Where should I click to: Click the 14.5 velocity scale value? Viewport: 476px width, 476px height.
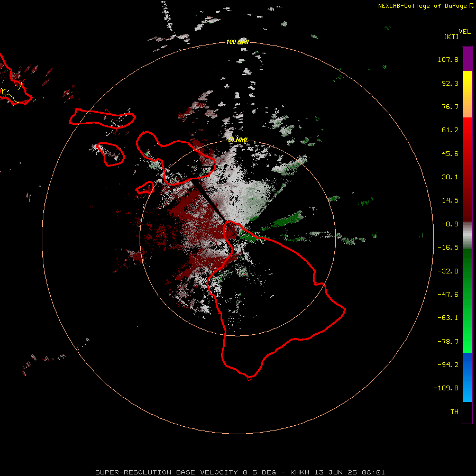[450, 200]
